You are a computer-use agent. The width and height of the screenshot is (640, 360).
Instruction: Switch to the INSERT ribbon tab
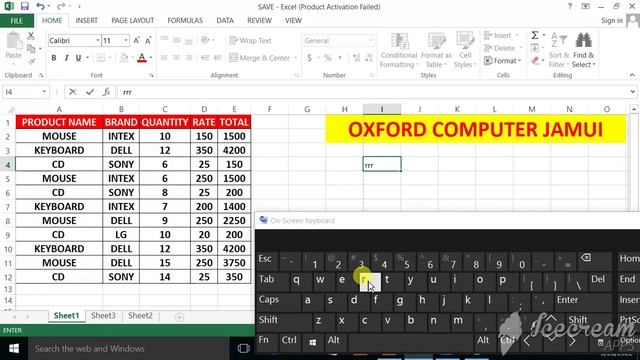point(87,20)
